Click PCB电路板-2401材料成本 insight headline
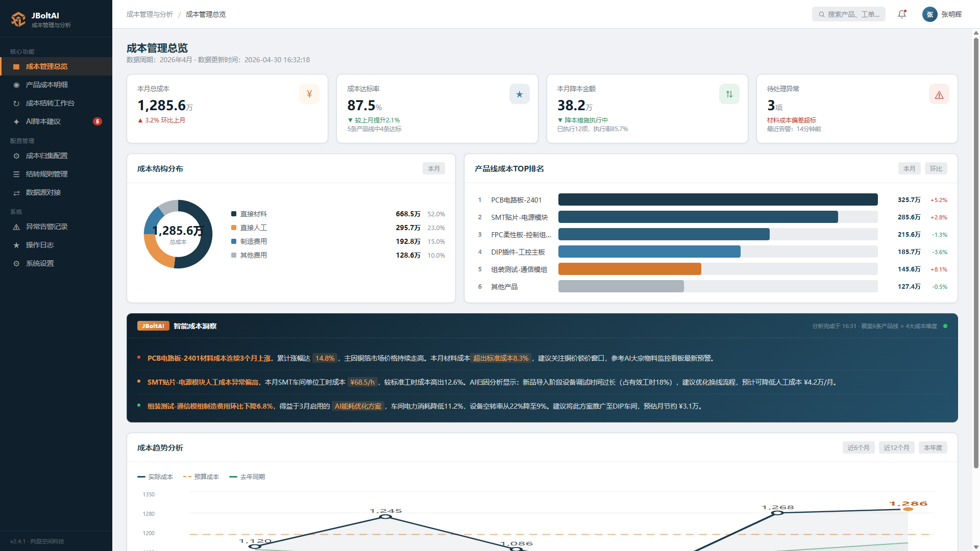 [209, 358]
